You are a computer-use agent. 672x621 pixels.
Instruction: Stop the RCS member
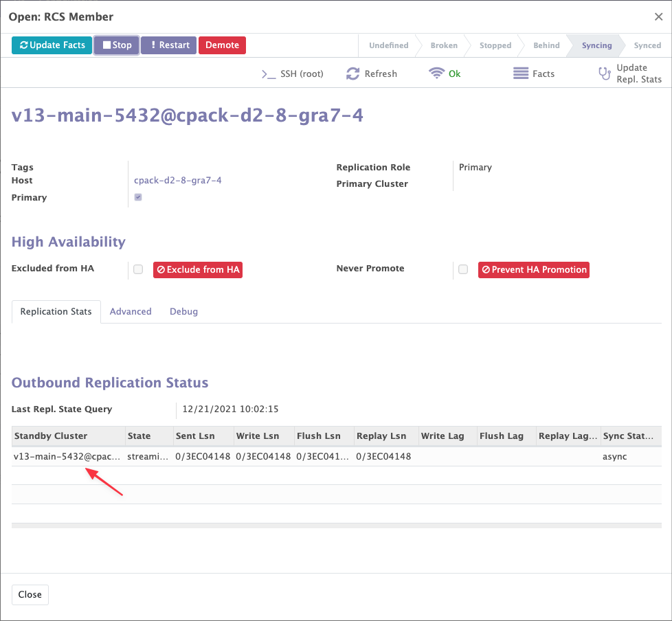[117, 45]
